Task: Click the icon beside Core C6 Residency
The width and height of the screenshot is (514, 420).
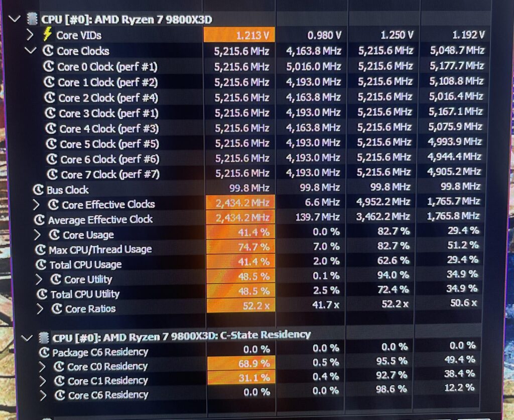Action: pyautogui.click(x=60, y=395)
